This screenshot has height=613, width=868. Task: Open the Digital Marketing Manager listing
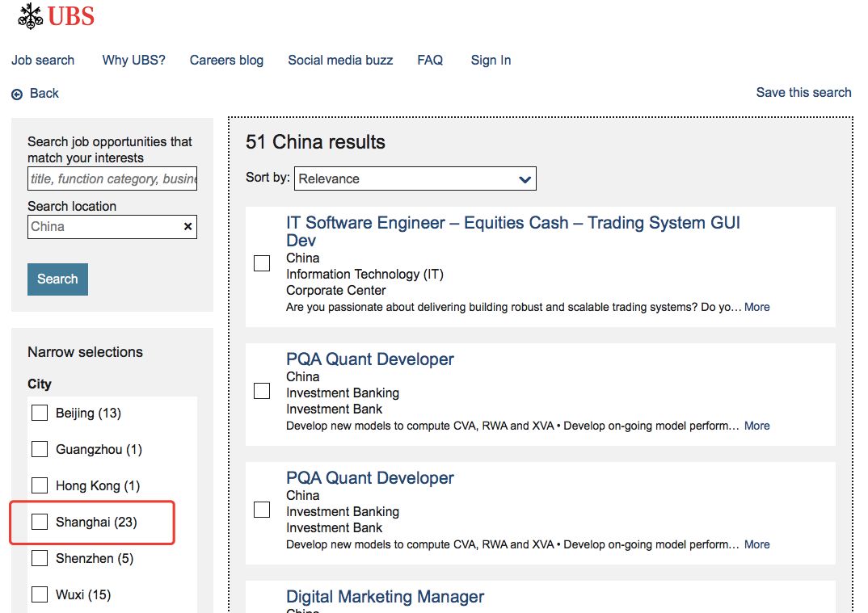pos(385,596)
